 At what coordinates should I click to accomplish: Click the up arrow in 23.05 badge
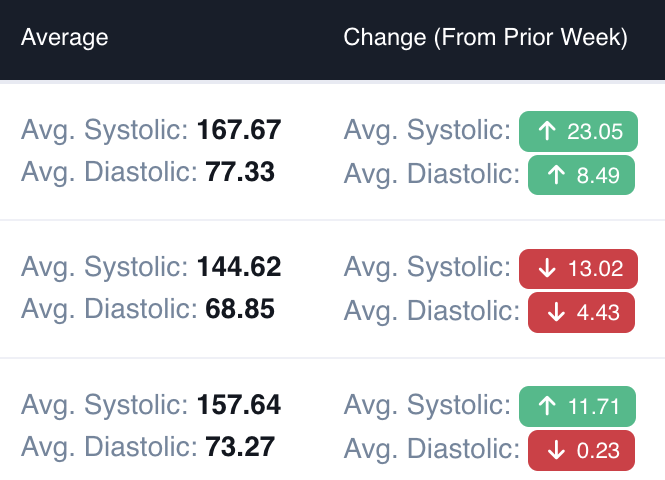(547, 131)
